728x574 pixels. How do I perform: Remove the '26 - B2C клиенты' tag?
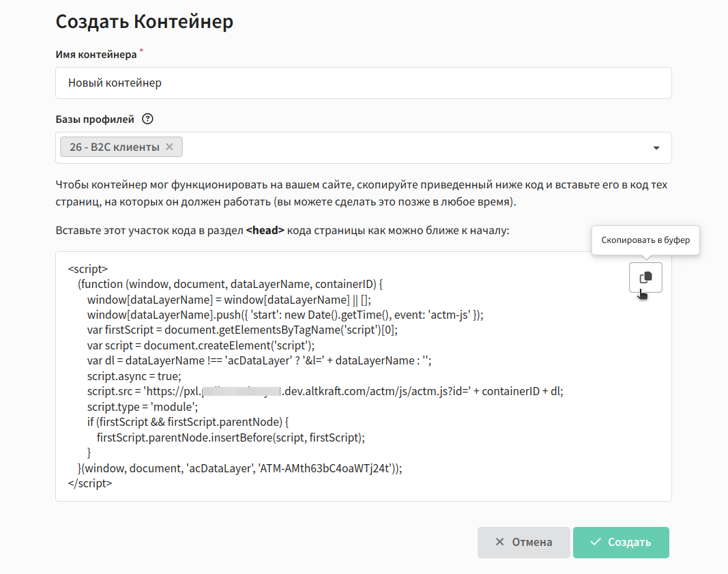coord(169,147)
